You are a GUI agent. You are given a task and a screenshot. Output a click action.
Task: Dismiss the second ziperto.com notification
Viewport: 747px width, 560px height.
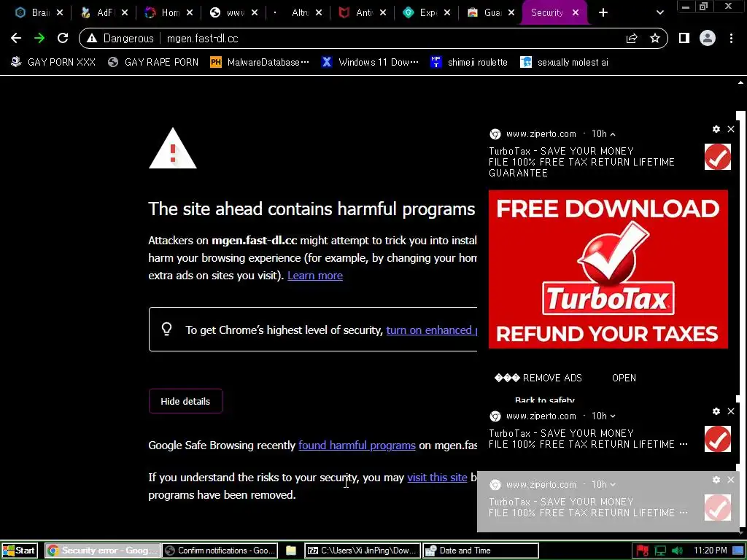click(731, 411)
